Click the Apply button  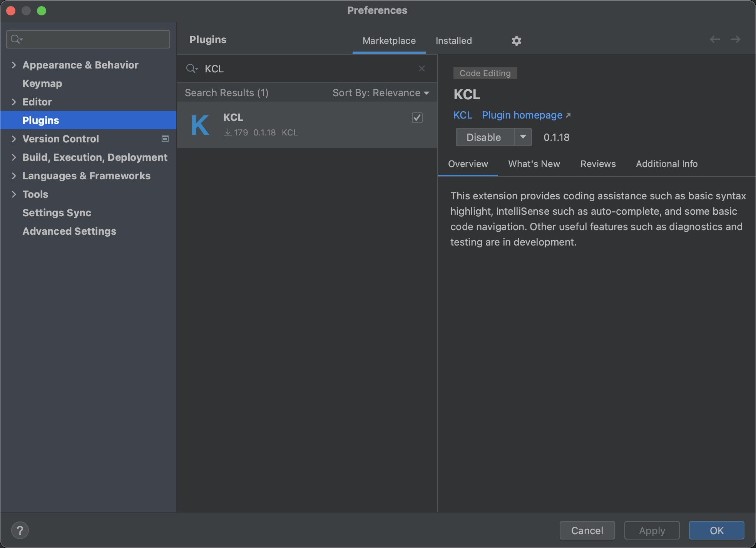click(x=652, y=530)
